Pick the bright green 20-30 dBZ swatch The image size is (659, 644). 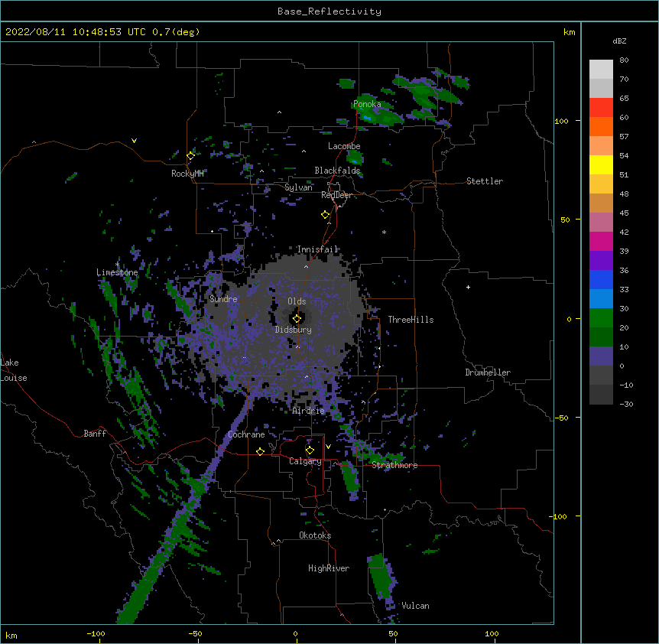point(601,318)
